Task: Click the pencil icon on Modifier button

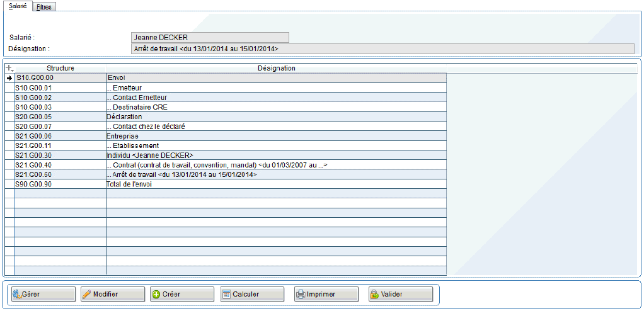Action: coord(86,294)
